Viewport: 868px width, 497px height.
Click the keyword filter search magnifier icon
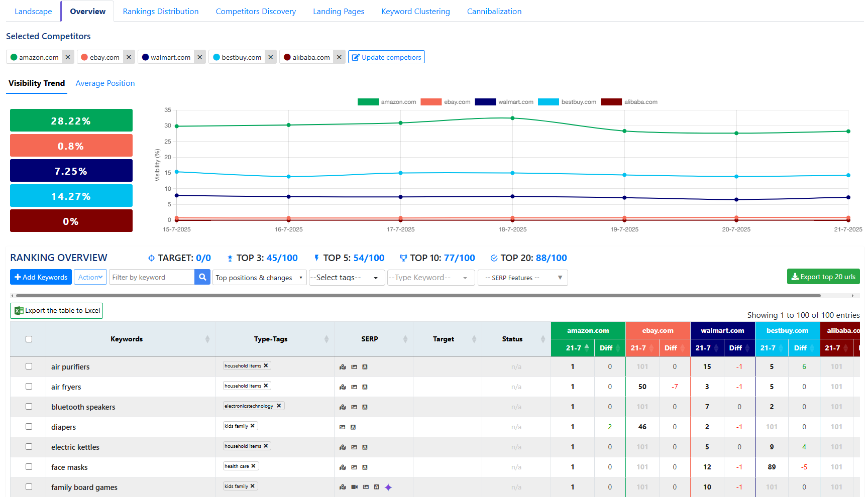tap(202, 277)
